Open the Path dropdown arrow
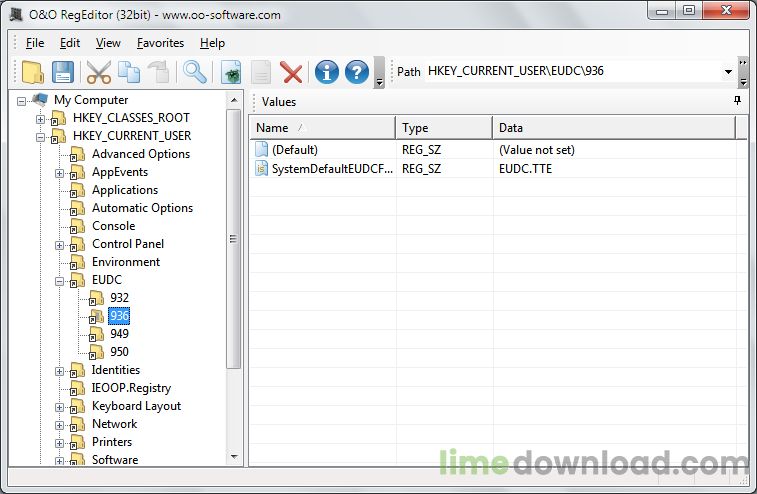 click(x=728, y=72)
